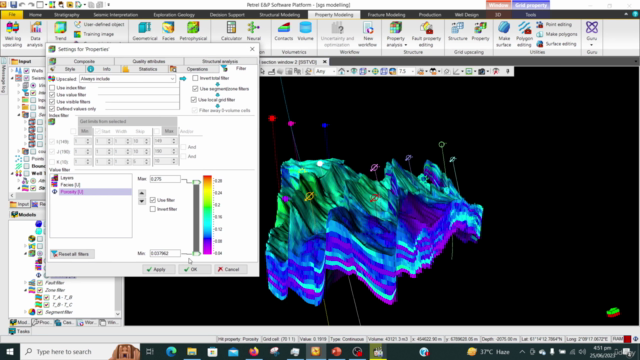Click Make polygons tool
Screen dimensions: 640x360
(x=557, y=34)
